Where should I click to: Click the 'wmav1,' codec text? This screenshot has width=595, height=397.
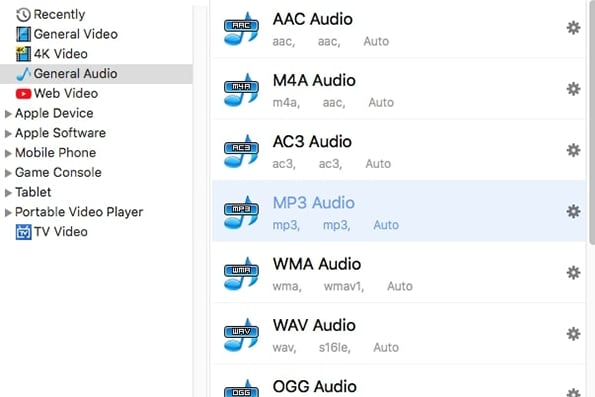pos(344,286)
